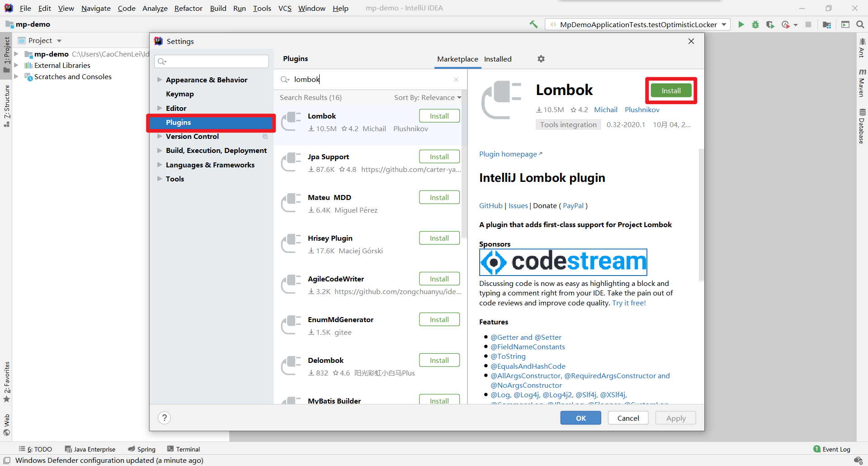Click the Delombok plugin icon
The width and height of the screenshot is (868, 466).
[291, 366]
